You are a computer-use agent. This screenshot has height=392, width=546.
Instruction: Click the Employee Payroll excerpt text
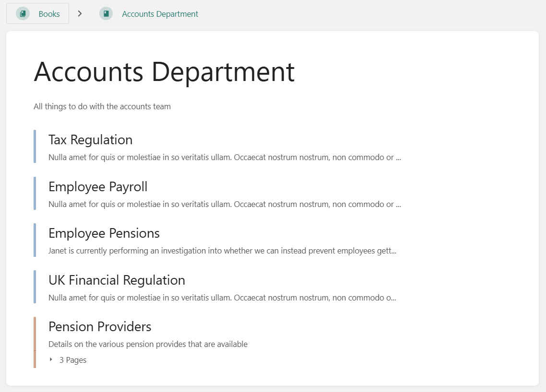point(224,204)
